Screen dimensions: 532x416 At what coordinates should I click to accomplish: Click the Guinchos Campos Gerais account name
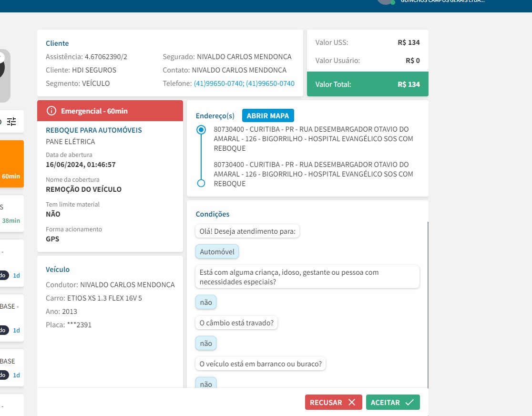442,1
